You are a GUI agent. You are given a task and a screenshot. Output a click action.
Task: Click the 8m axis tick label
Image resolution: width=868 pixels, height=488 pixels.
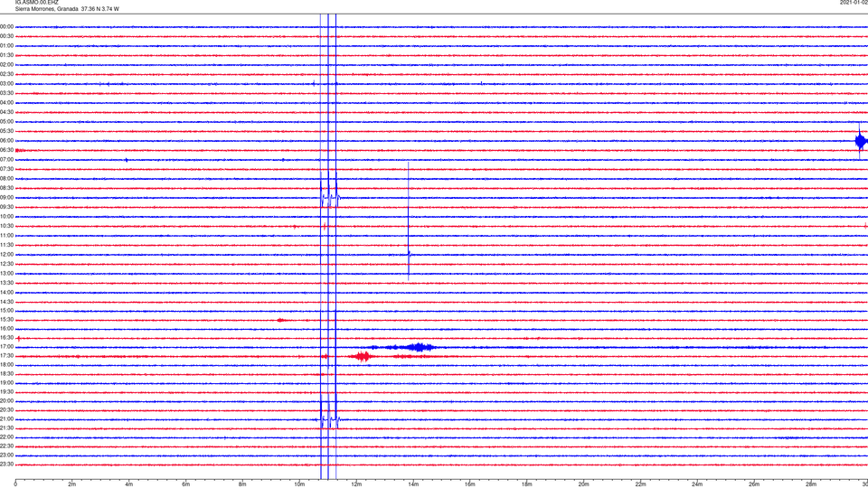pos(242,484)
